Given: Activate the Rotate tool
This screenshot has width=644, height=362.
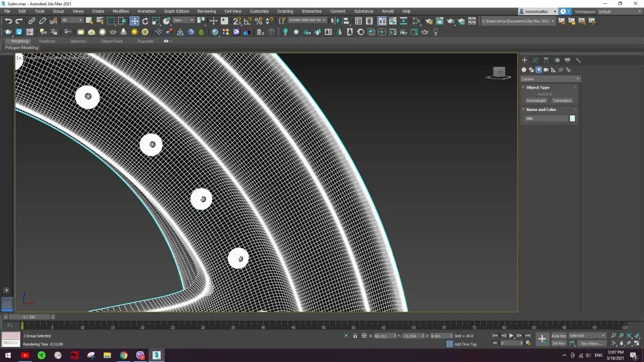Looking at the screenshot, I should pyautogui.click(x=145, y=21).
